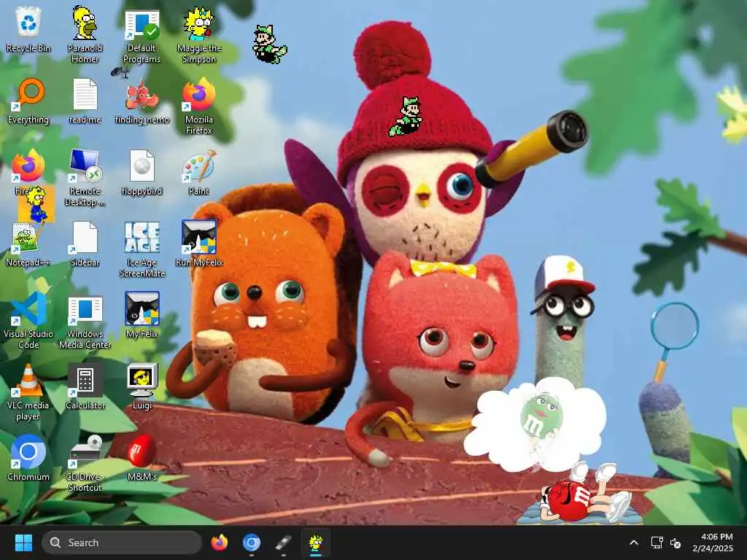
Task: Show hidden system tray icons
Action: (x=634, y=542)
